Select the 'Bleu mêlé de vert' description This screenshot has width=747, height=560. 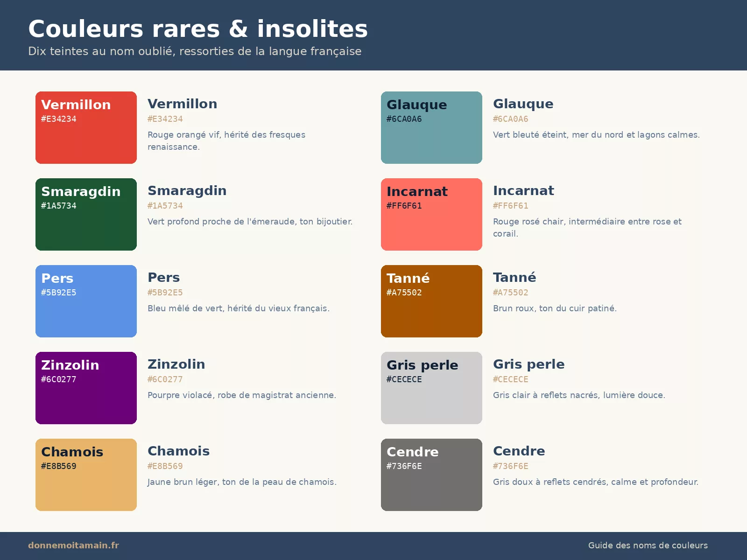click(x=239, y=308)
